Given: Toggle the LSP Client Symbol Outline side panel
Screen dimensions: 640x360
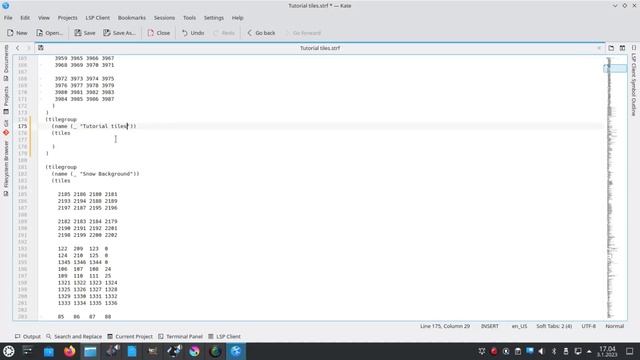Looking at the screenshot, I should (634, 81).
